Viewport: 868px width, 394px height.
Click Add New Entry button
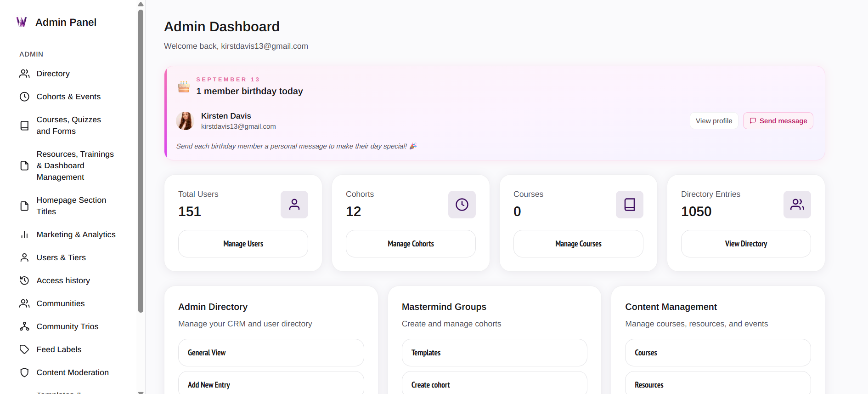(271, 383)
